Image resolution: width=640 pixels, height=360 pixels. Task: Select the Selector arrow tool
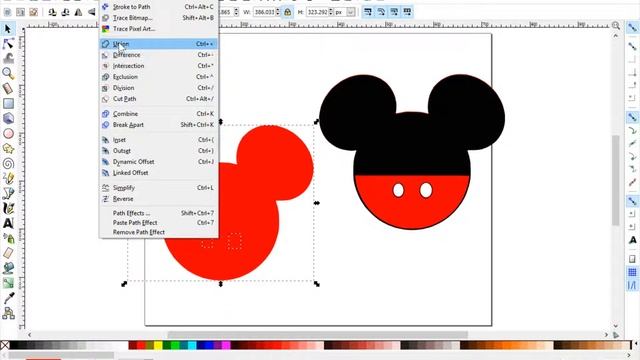point(8,29)
